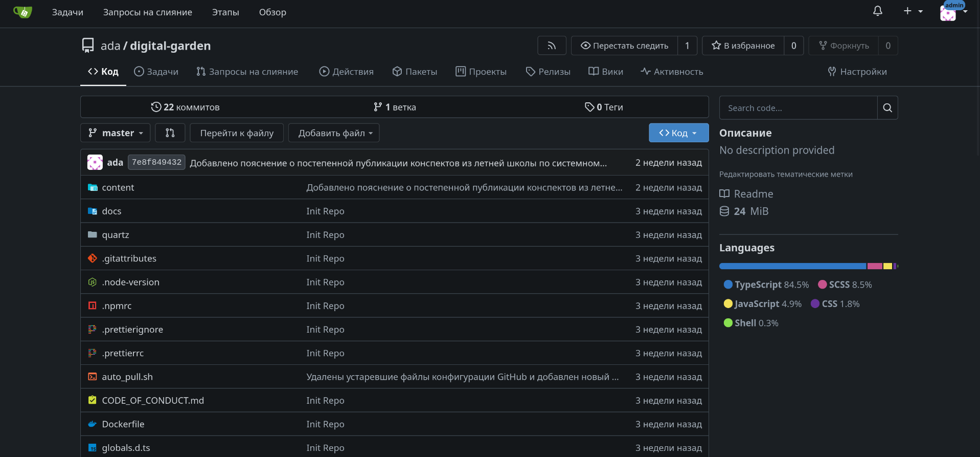Open Этапы in top navigation
Image resolution: width=980 pixels, height=457 pixels.
coord(225,12)
